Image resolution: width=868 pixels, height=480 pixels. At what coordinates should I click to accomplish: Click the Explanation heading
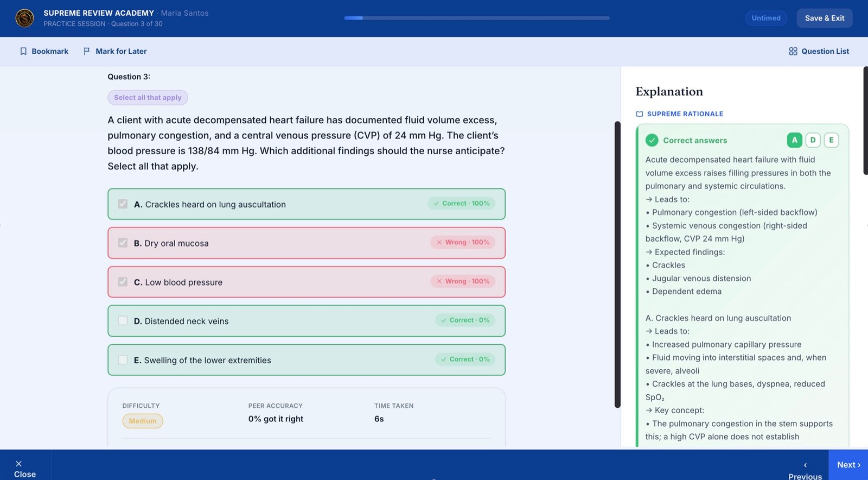pos(669,92)
